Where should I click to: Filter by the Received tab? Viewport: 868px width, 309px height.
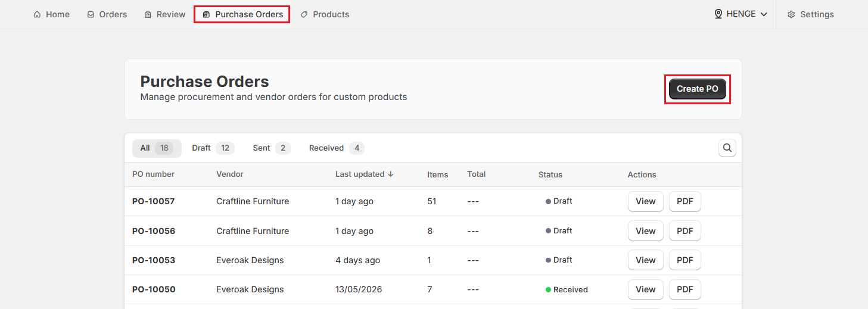tap(336, 148)
